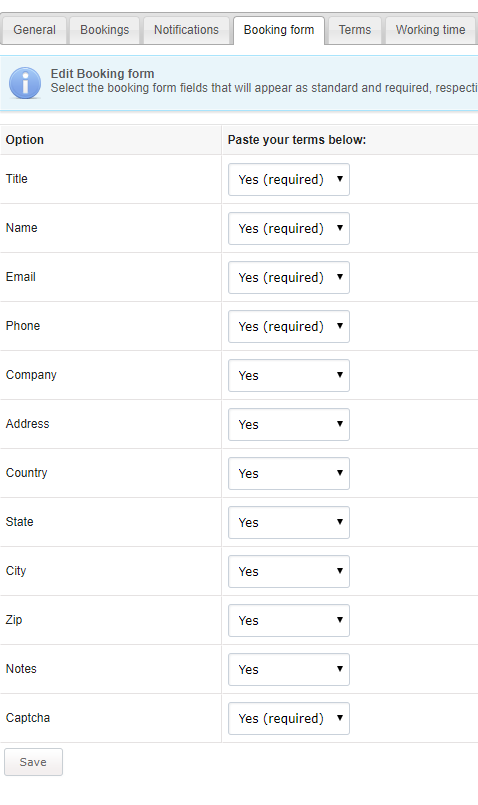Screen dimensions: 478x805
Task: Select the Booking form tab
Action: [x=279, y=30]
